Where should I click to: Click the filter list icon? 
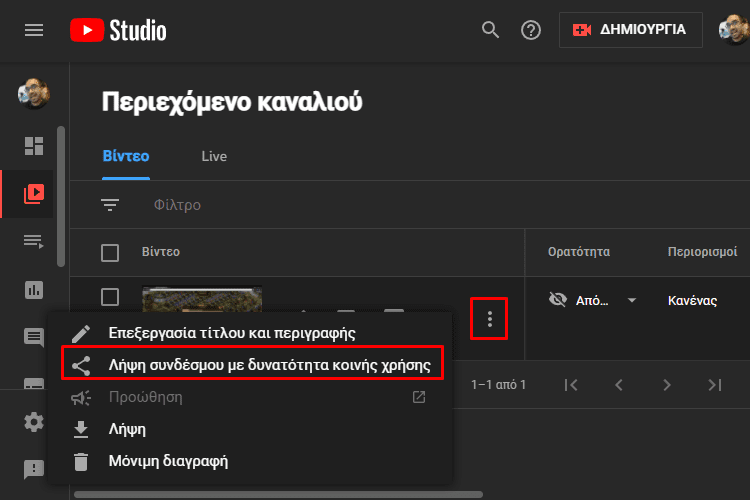110,205
